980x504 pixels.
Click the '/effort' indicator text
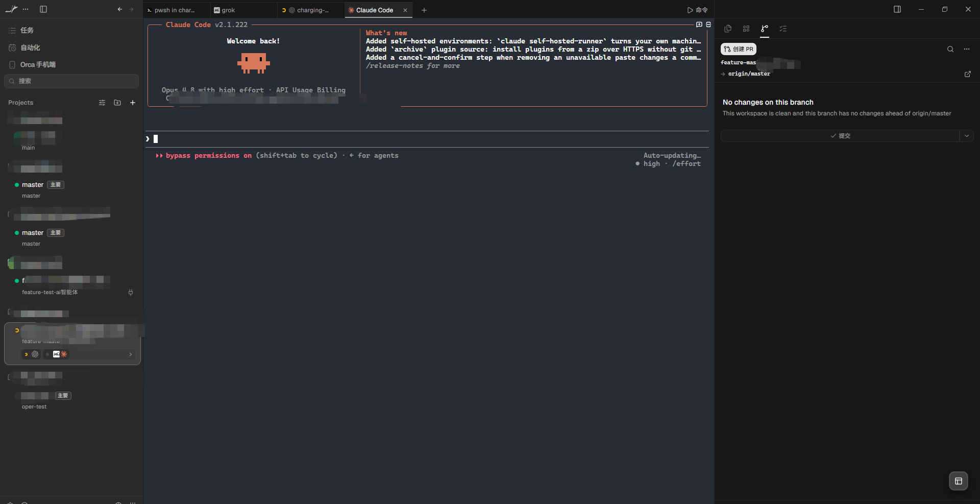point(687,164)
